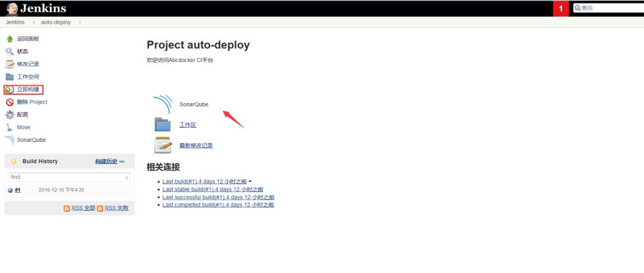The image size is (644, 273).
Task: Click the magnifier 状态 icon
Action: click(10, 51)
